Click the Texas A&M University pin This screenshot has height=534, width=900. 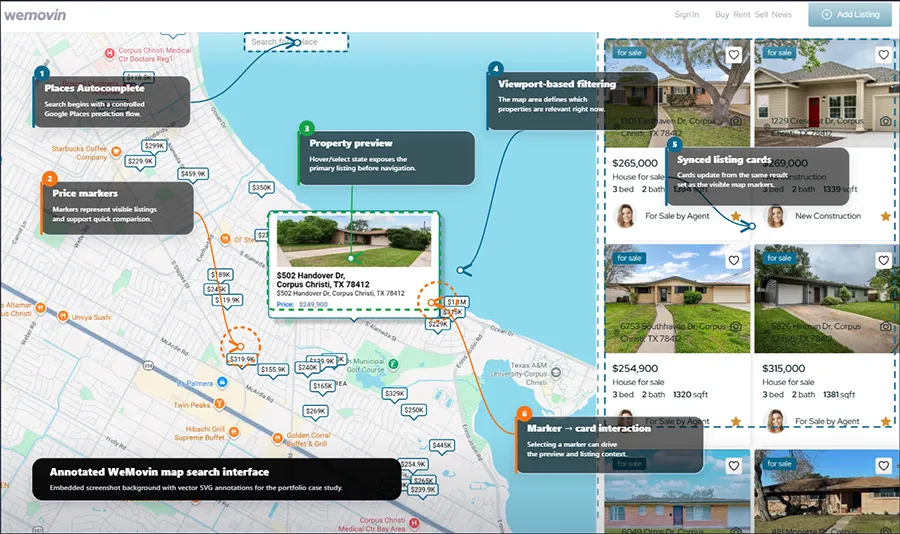point(556,373)
